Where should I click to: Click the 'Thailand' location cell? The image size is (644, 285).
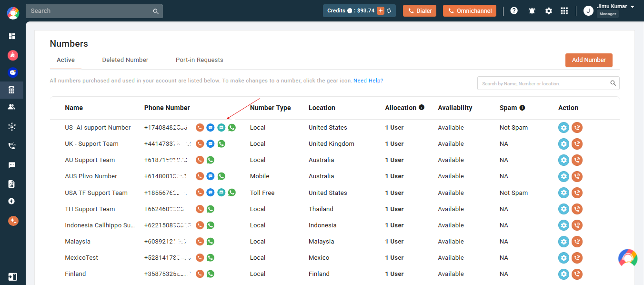click(x=321, y=209)
